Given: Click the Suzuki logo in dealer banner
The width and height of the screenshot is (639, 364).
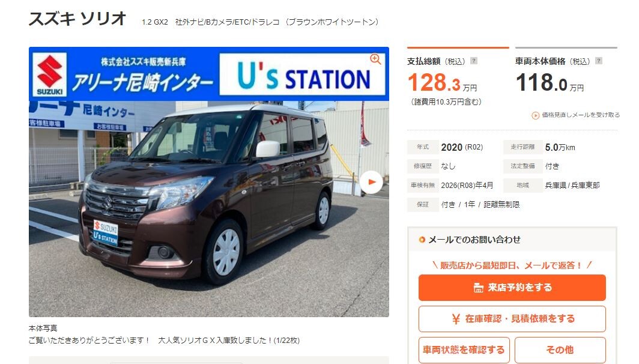Looking at the screenshot, I should [x=50, y=74].
